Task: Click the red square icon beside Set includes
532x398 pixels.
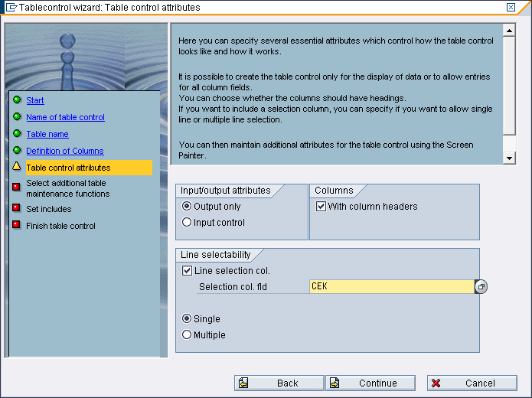Action: click(x=16, y=208)
